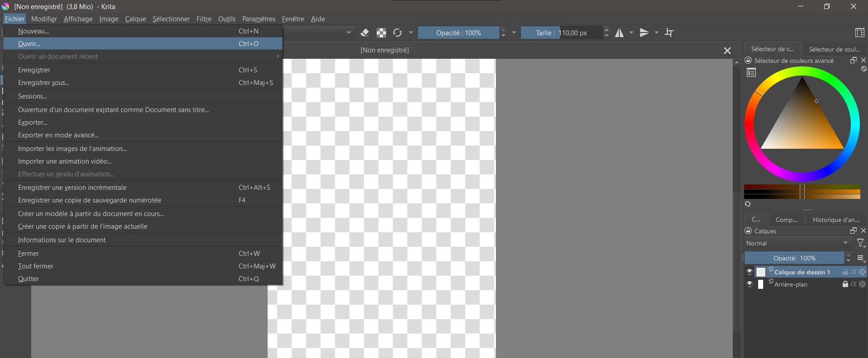The image size is (868, 358).
Task: Choose Exporter... in the Fichier menu
Action: coord(143,122)
